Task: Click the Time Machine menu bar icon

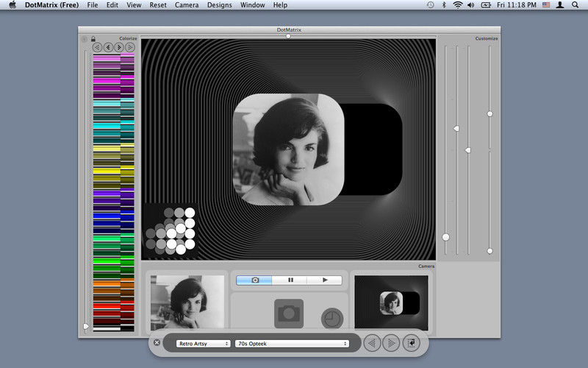Action: (431, 5)
